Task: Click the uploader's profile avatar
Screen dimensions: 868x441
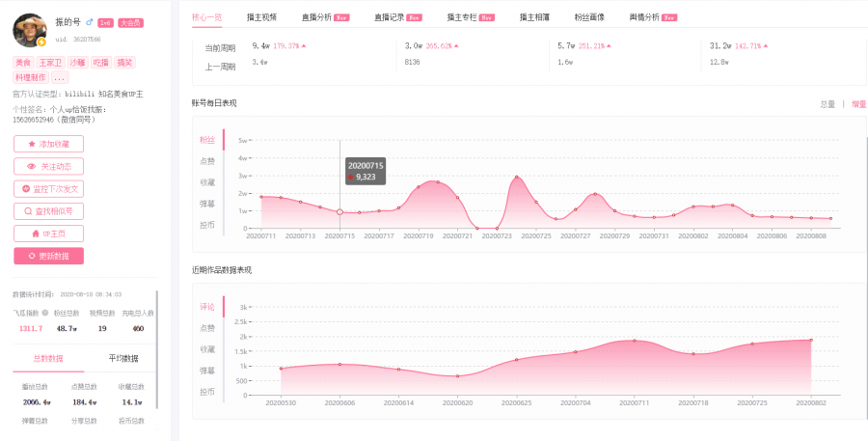Action: (30, 31)
